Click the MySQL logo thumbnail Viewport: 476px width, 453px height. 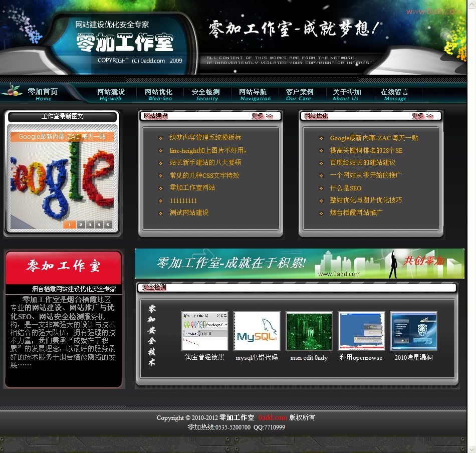[257, 331]
